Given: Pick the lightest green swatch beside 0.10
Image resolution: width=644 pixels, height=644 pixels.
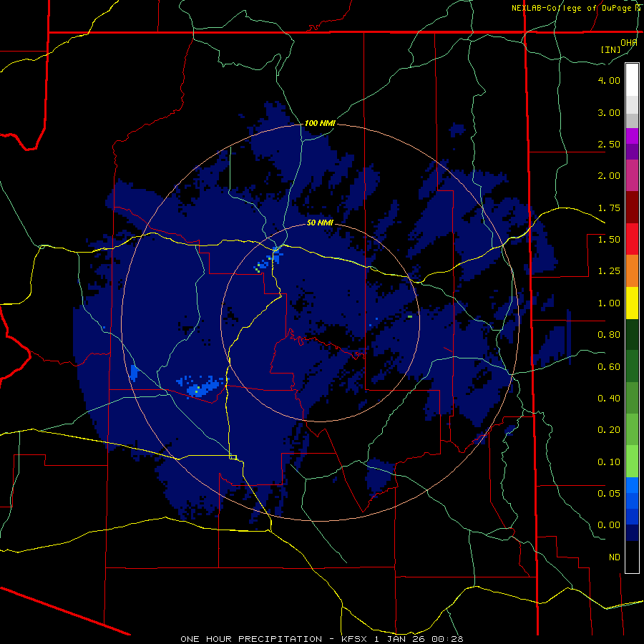Looking at the screenshot, I should click(x=632, y=462).
